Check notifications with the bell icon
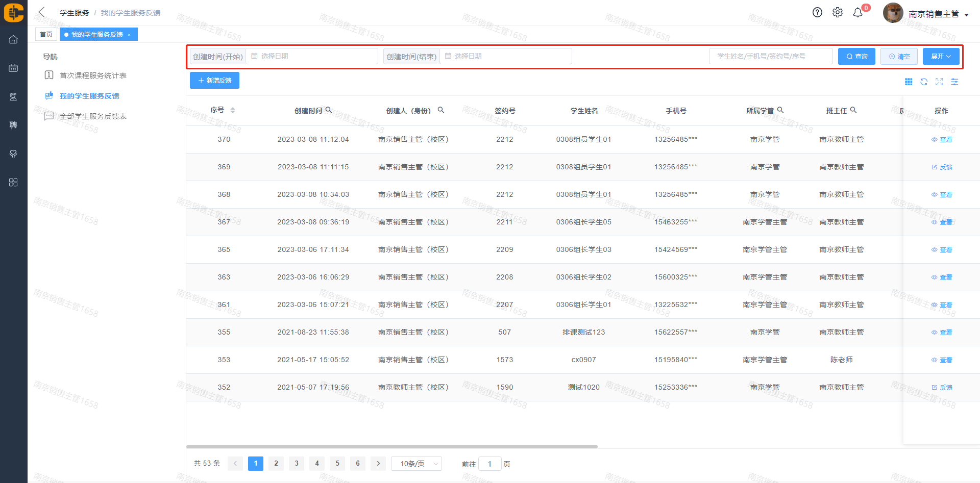The height and width of the screenshot is (483, 980). tap(858, 13)
